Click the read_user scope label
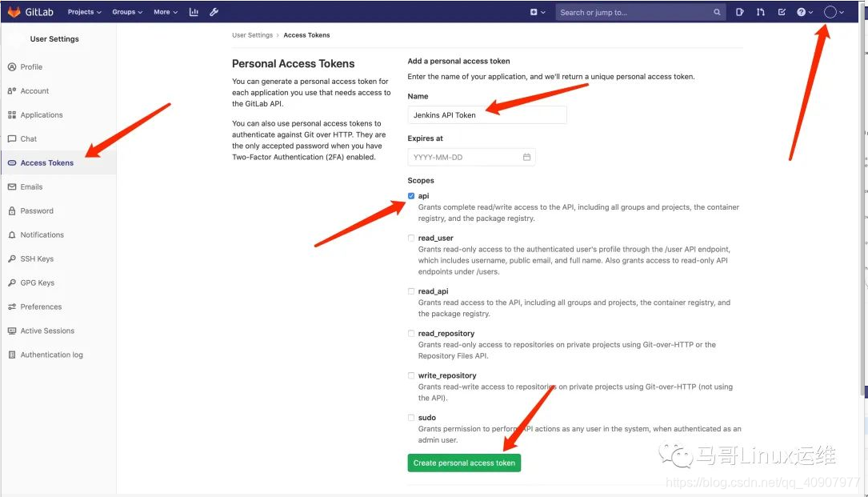Screen dimensions: 868x497 tap(436, 238)
